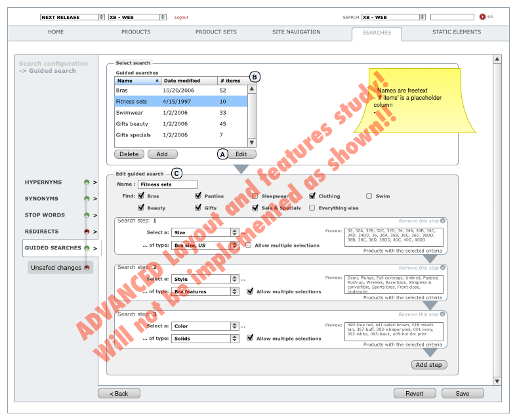517x420 pixels.
Task: Toggle the Beauty checkbox
Action: [141, 207]
